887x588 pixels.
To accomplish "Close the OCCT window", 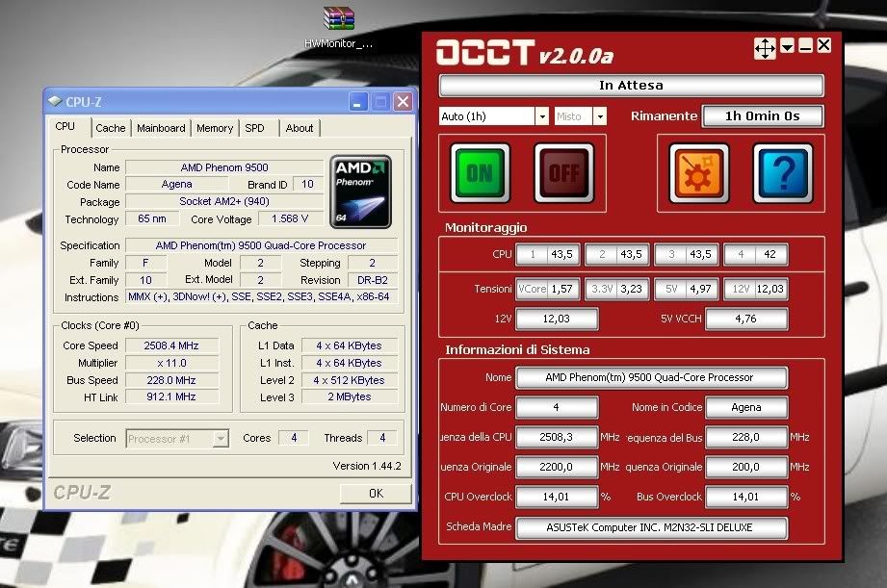I will click(x=824, y=46).
